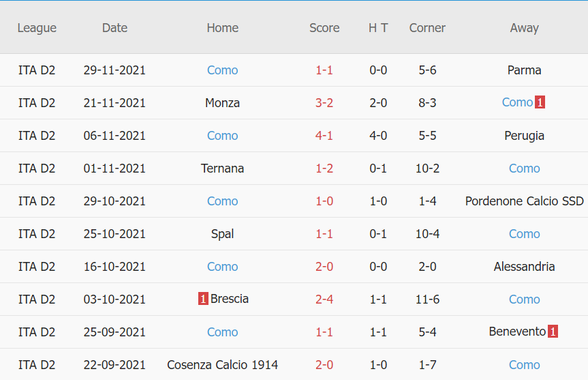
Task: Open the Monza team page
Action: [222, 103]
